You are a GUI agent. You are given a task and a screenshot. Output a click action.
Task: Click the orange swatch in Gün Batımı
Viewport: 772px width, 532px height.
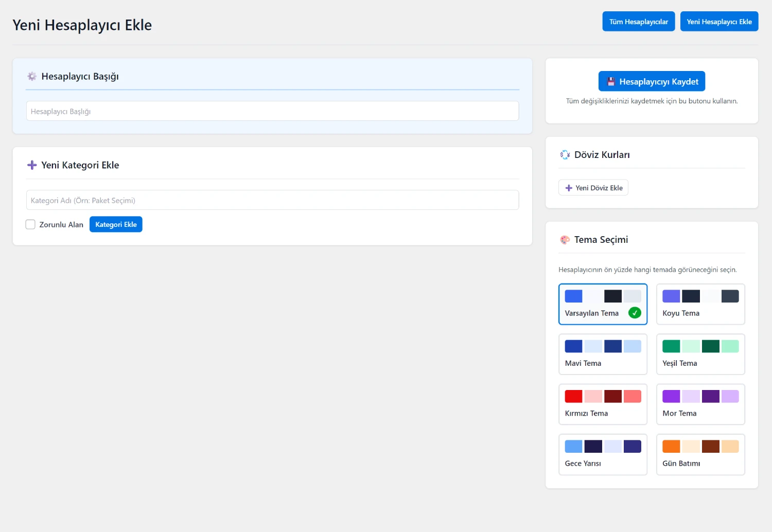click(x=671, y=446)
